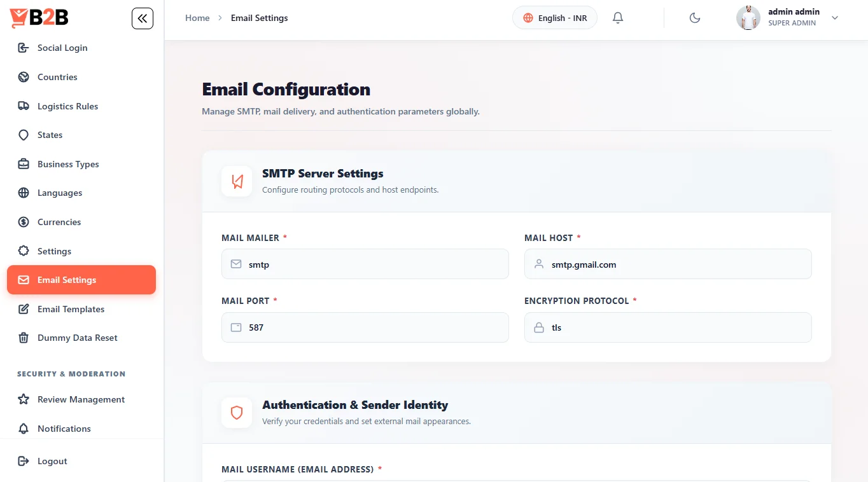Click the Mail Host field smtp.gmail.com
Image resolution: width=868 pixels, height=482 pixels.
[668, 264]
